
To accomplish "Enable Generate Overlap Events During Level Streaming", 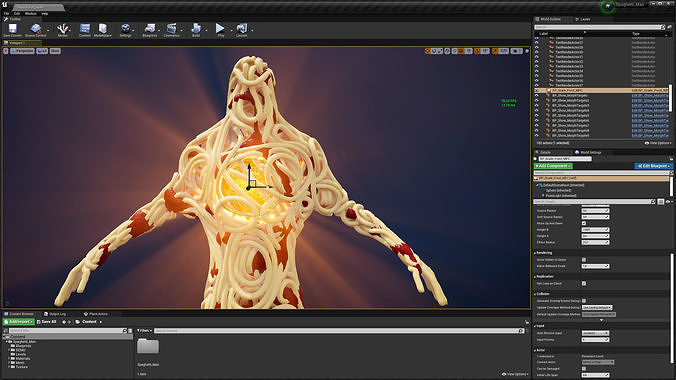I will [x=584, y=301].
